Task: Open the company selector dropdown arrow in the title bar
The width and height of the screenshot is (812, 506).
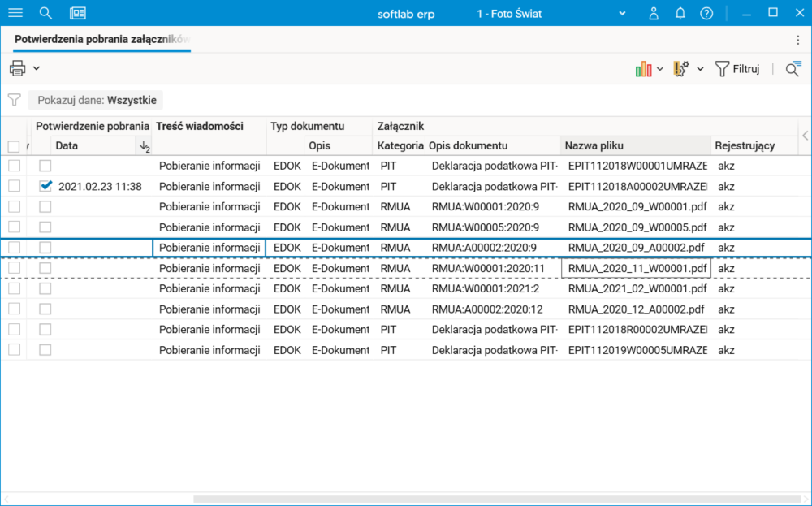Action: 622,14
